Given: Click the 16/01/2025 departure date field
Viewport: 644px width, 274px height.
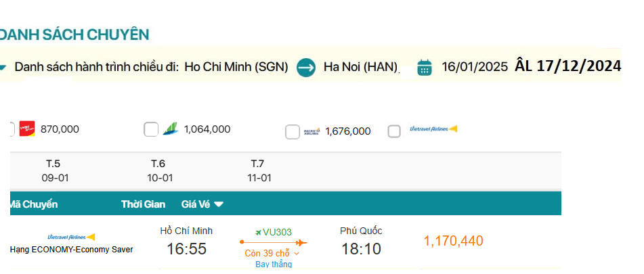Looking at the screenshot, I should [474, 67].
